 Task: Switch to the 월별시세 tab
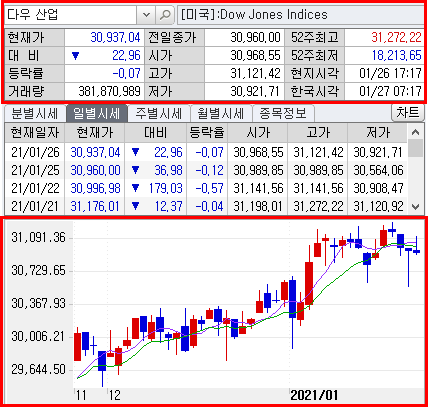click(x=220, y=113)
